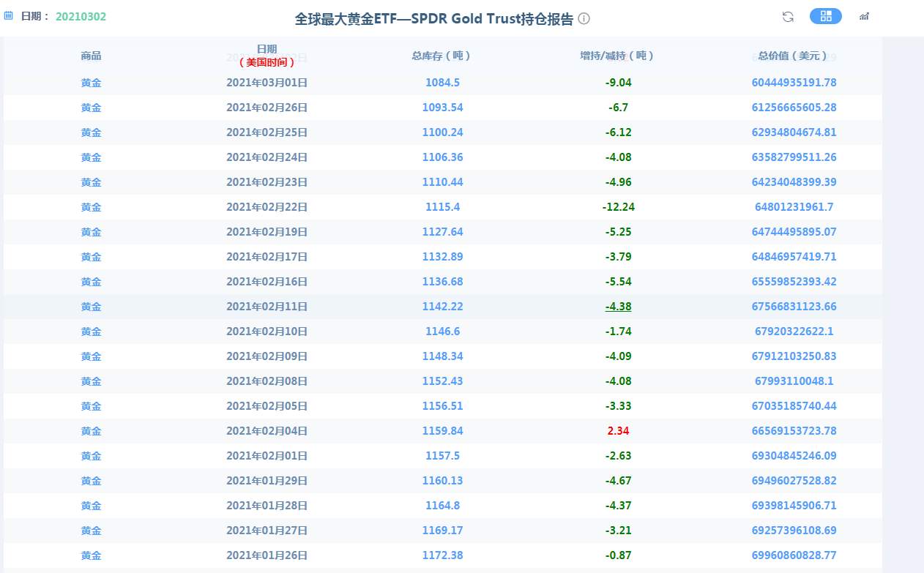Click inventory value 1169.17
The width and height of the screenshot is (924, 573).
(442, 531)
